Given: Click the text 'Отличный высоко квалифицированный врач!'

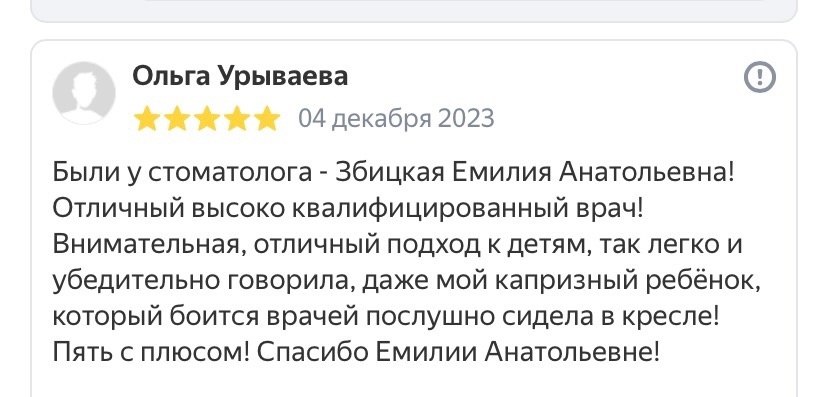Looking at the screenshot, I should pos(349,209).
